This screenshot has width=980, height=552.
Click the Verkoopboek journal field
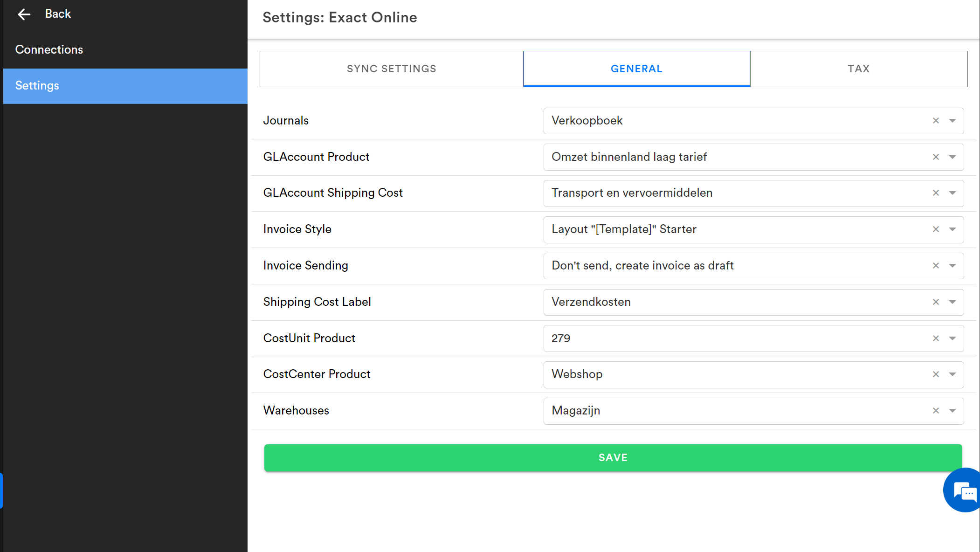(753, 121)
